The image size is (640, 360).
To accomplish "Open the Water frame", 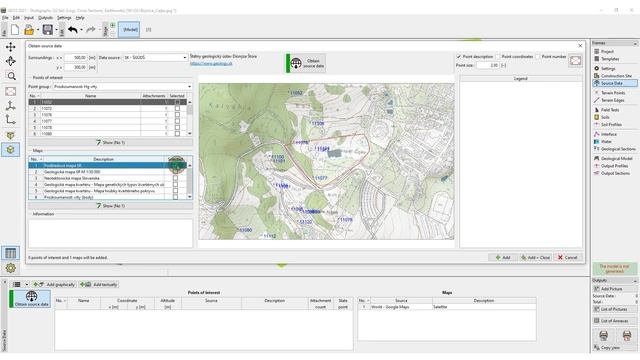I will coord(606,142).
